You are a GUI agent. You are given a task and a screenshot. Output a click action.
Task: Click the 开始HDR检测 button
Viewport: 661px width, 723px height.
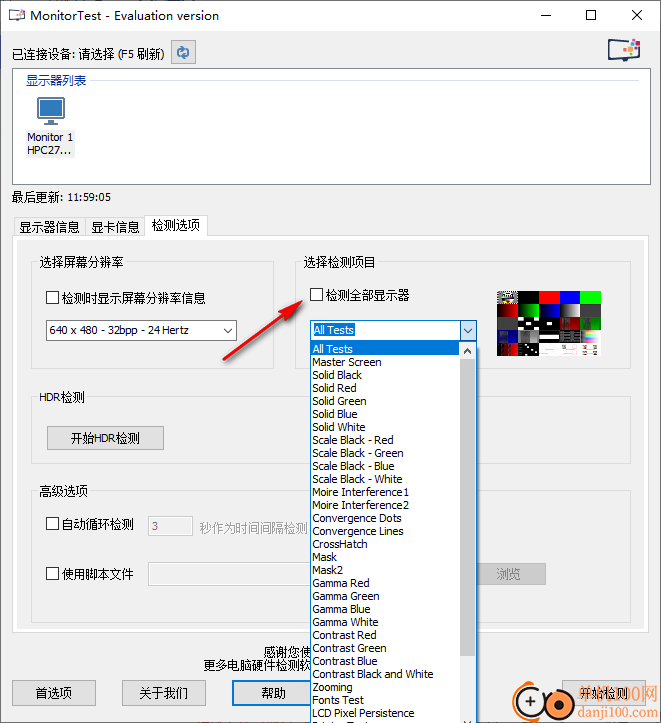click(105, 438)
